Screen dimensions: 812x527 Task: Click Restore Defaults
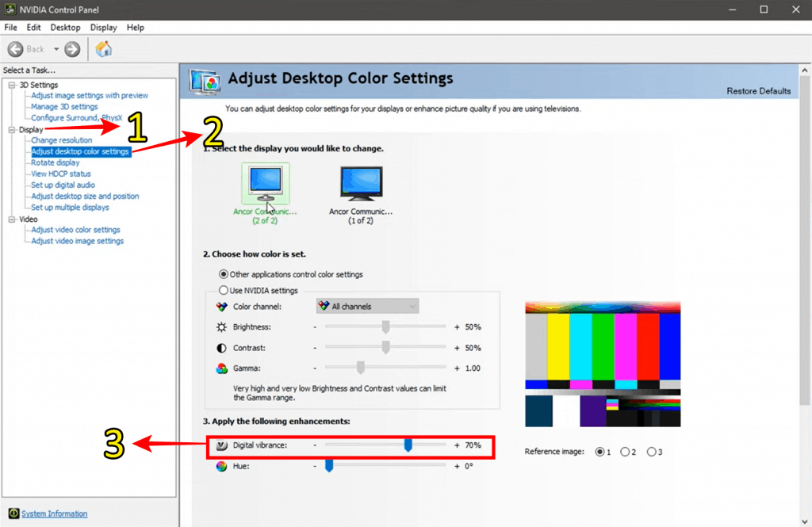758,91
